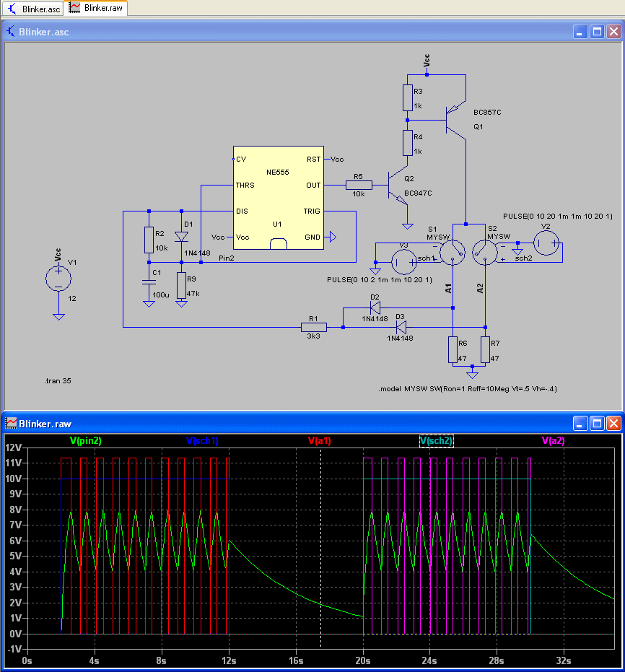Select NPN transistor Q2
The width and height of the screenshot is (625, 672).
coord(398,186)
